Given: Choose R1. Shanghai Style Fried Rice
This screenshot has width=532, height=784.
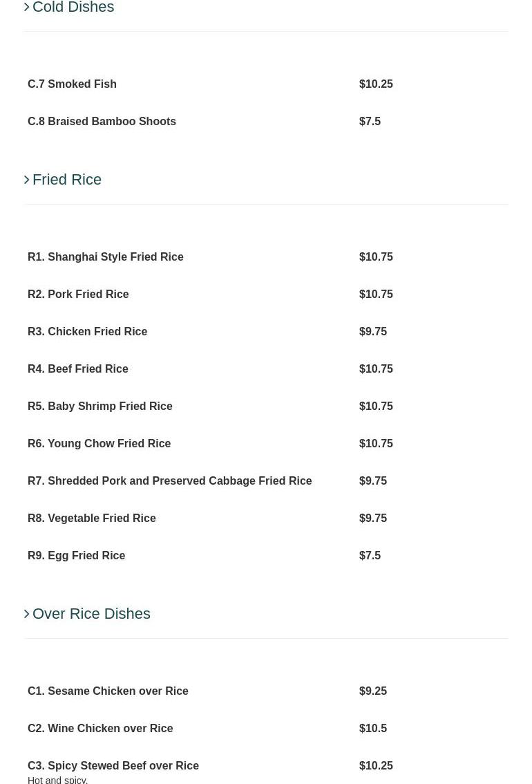Looking at the screenshot, I should 105,257.
